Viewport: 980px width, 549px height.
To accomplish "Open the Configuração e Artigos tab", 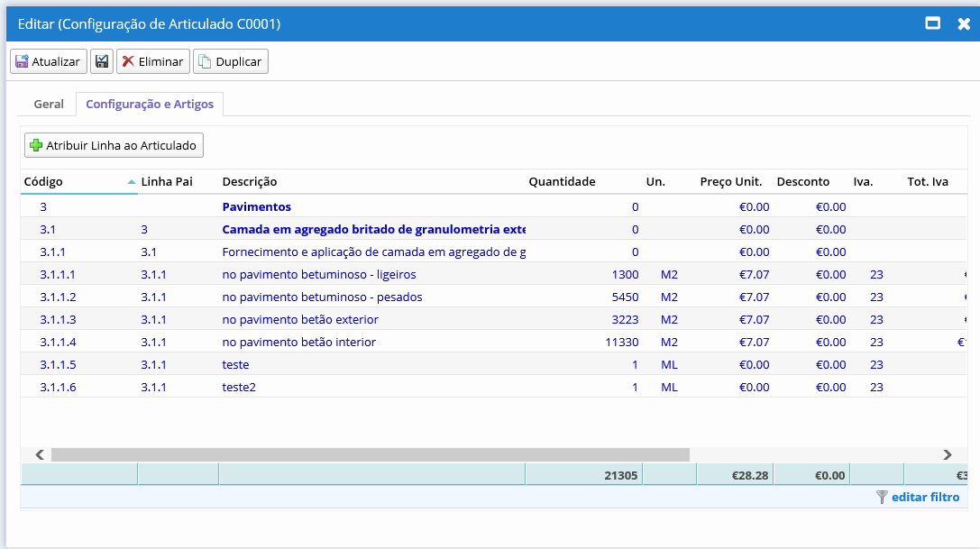I will point(150,104).
